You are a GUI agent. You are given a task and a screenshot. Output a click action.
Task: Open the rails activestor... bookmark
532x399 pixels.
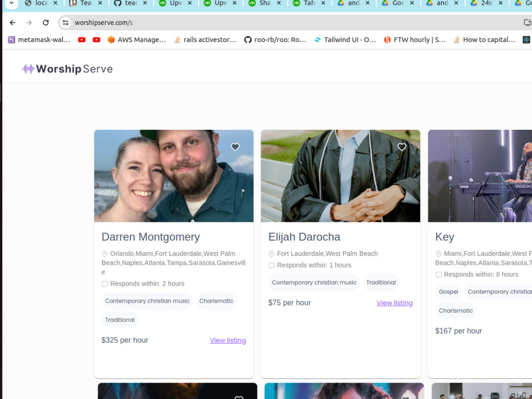click(205, 40)
